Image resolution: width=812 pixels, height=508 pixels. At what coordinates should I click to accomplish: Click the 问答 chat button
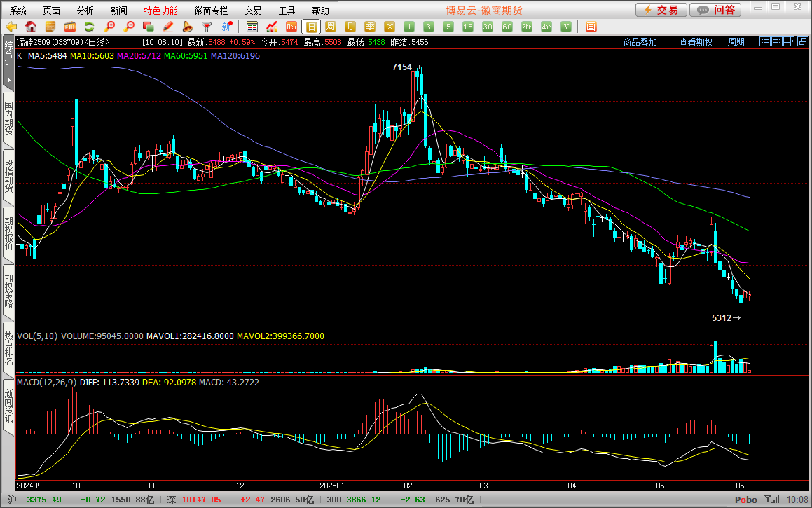tap(716, 10)
